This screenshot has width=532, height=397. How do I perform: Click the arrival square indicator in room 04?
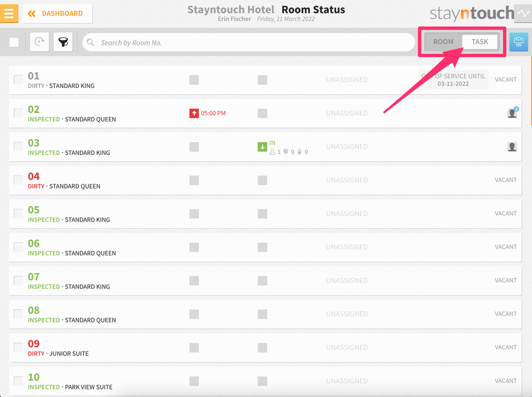point(263,180)
